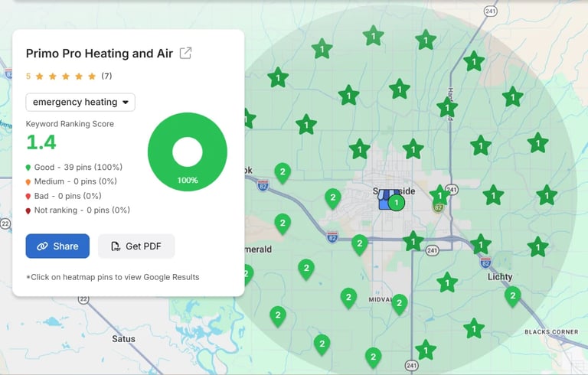Image resolution: width=588 pixels, height=375 pixels.
Task: Click the 1.4 ranking score value
Action: click(41, 142)
